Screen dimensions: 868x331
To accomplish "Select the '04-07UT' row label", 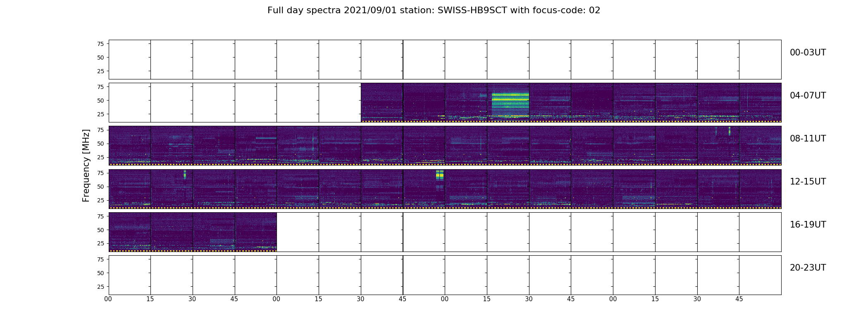I will 808,96.
